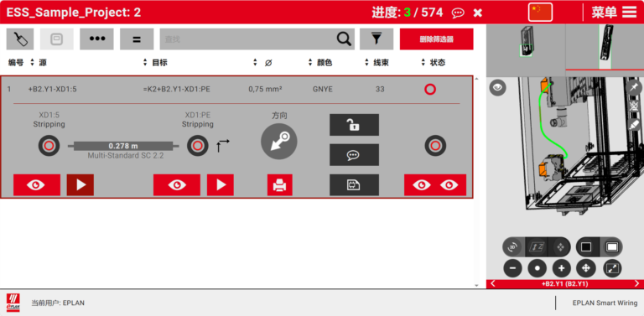Play the source end dark red button
This screenshot has width=644, height=316.
pos(80,185)
